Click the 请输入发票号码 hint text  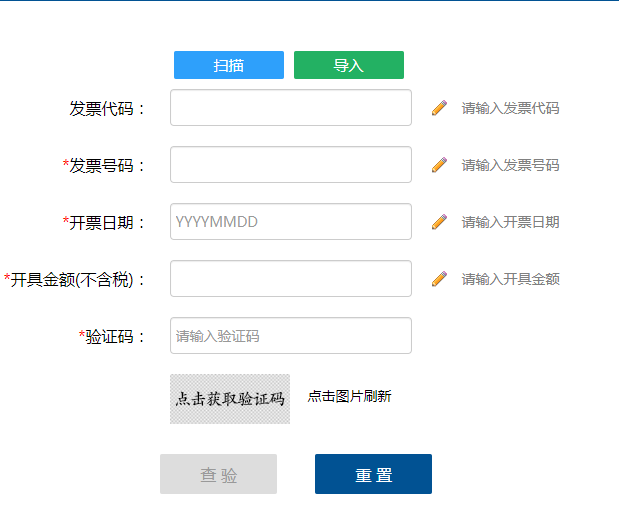coord(510,165)
